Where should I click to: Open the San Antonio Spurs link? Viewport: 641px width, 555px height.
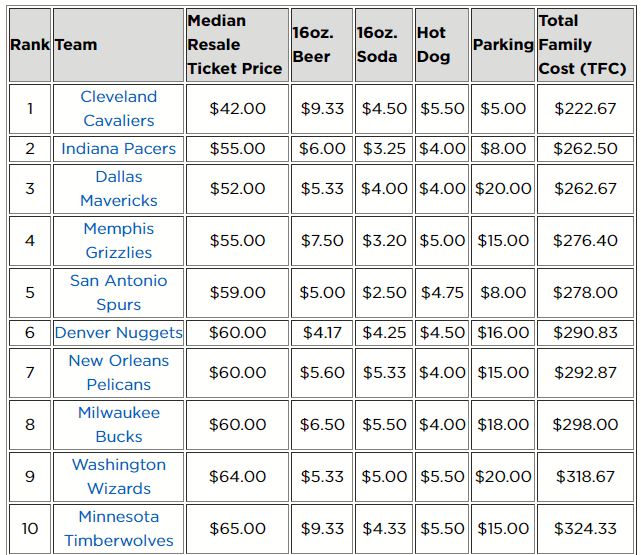click(119, 293)
